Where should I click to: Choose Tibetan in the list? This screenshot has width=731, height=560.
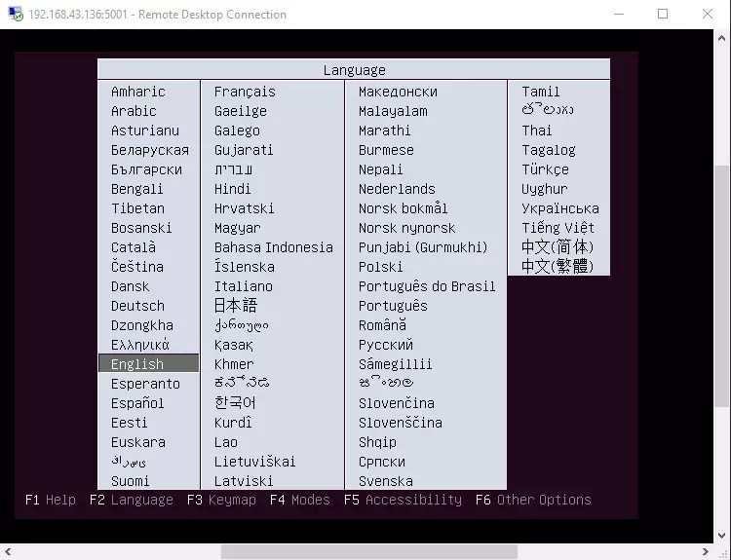137,208
